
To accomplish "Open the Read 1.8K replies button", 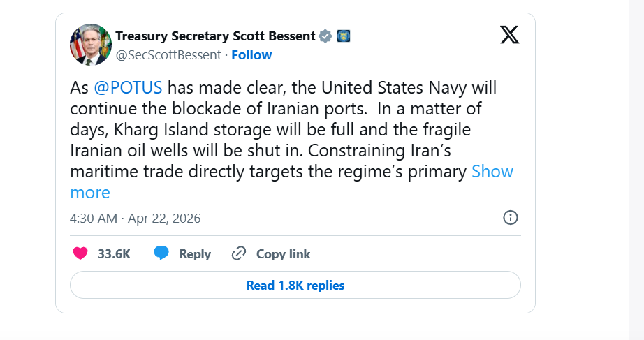I will point(295,285).
